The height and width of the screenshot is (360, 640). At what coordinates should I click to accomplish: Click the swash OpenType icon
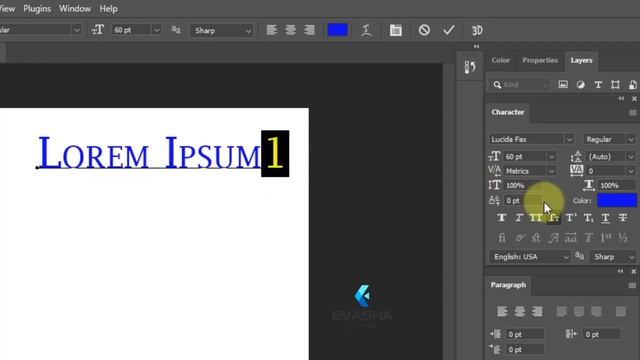(553, 238)
